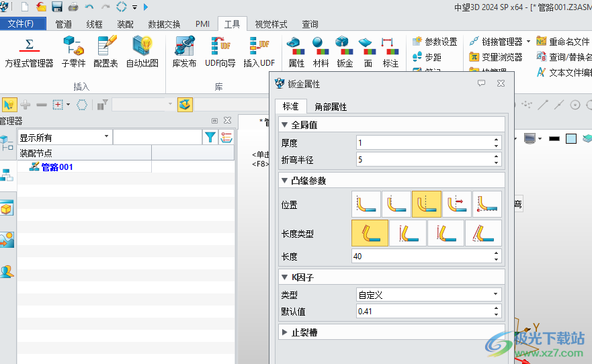Open the 链接管理器 link manager

point(496,42)
